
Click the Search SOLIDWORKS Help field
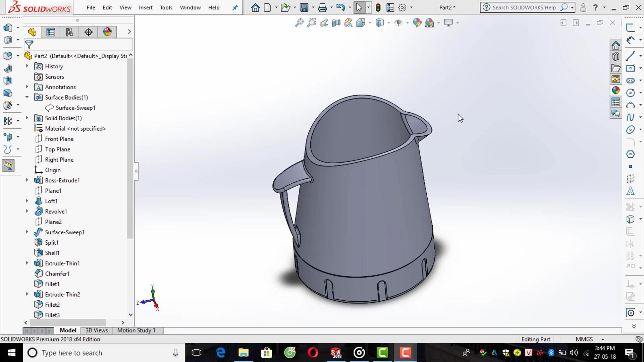coord(524,7)
